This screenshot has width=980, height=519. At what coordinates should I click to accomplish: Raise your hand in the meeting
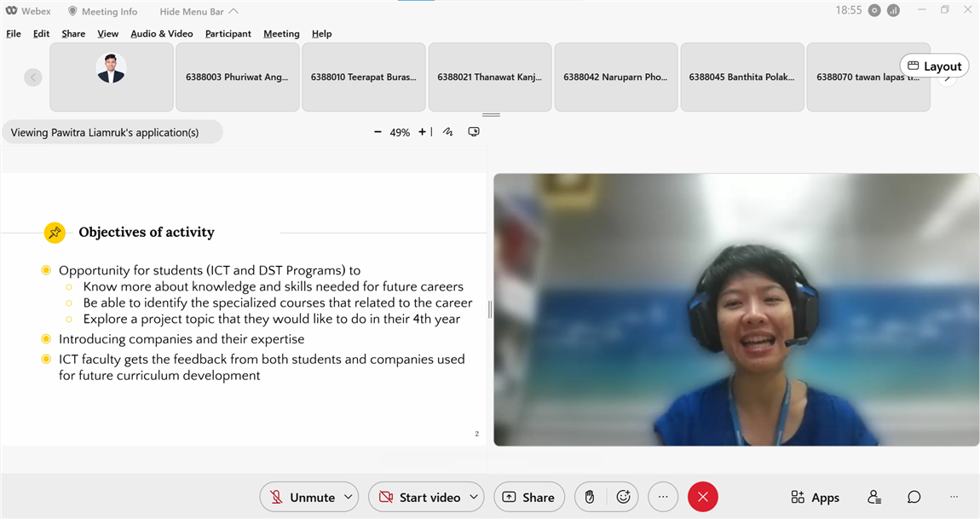590,497
